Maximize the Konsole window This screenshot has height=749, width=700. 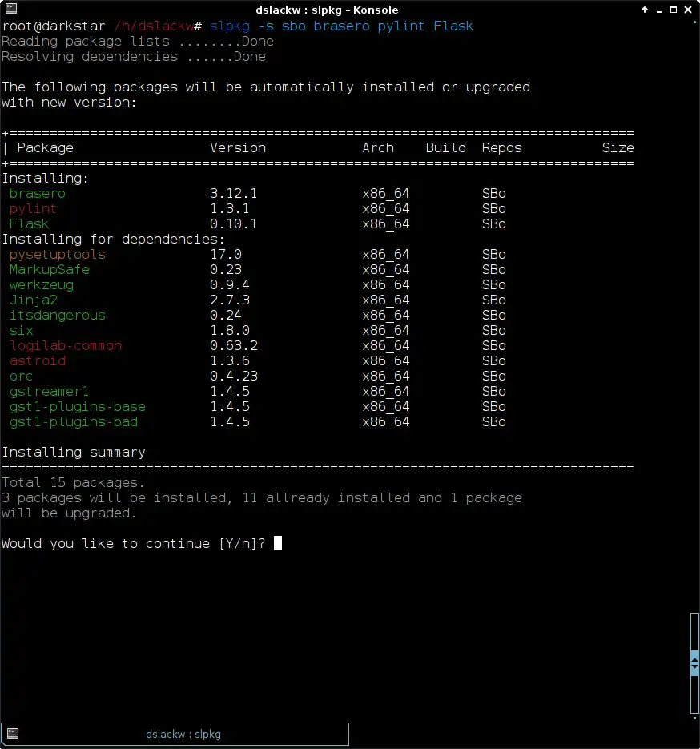coord(674,10)
